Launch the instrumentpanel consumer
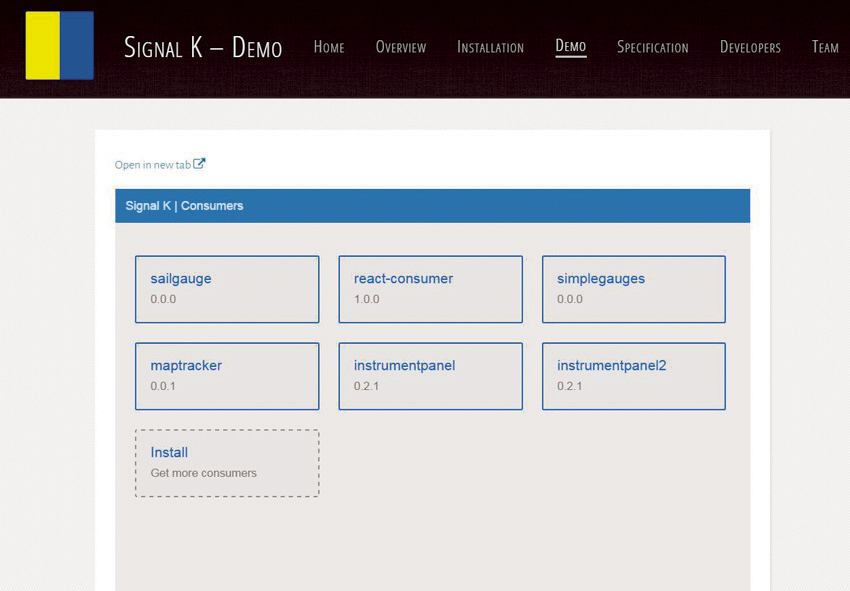This screenshot has height=591, width=850. point(430,376)
